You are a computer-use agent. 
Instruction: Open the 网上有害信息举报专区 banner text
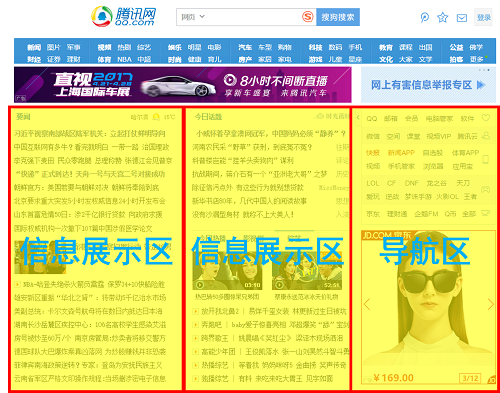point(421,85)
